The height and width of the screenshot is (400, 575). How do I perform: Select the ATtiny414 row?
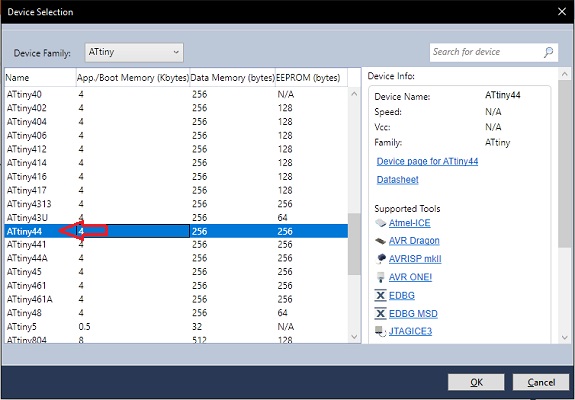pyautogui.click(x=176, y=163)
